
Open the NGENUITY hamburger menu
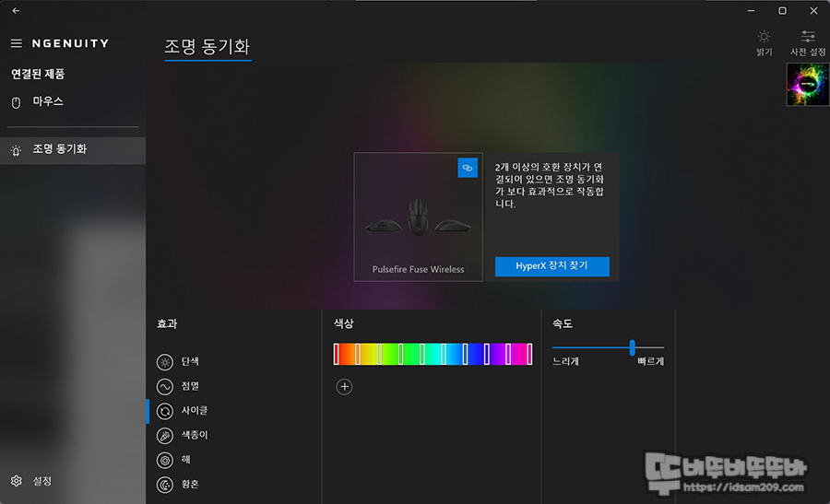[x=17, y=43]
